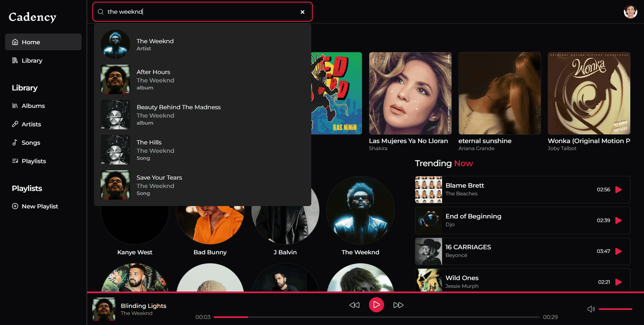Click The Hills result thumbnail
Image resolution: width=644 pixels, height=325 pixels.
[115, 150]
